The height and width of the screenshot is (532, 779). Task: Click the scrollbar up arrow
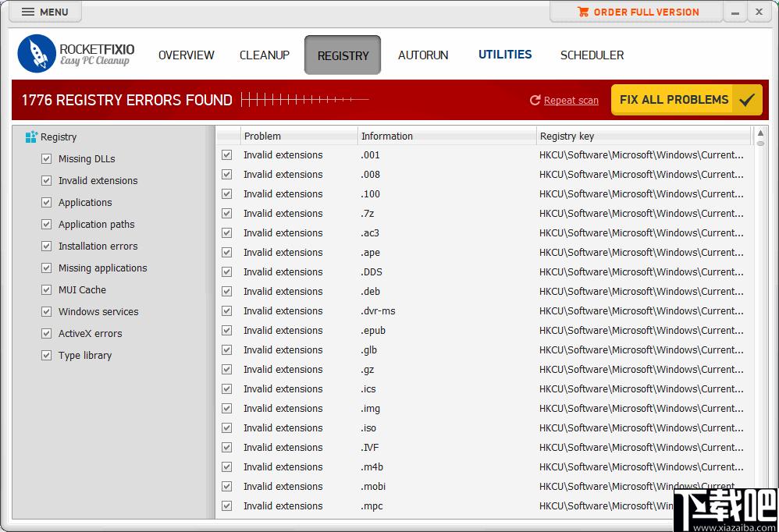click(x=760, y=133)
